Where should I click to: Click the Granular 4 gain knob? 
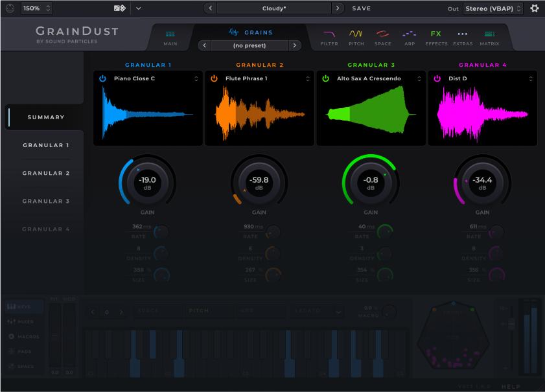482,182
